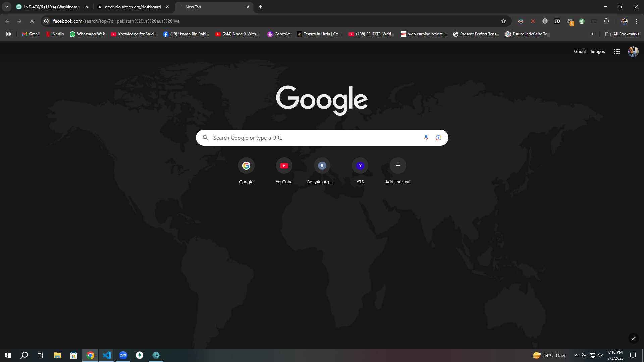
Task: Open Google apps grid launcher
Action: coord(616,52)
